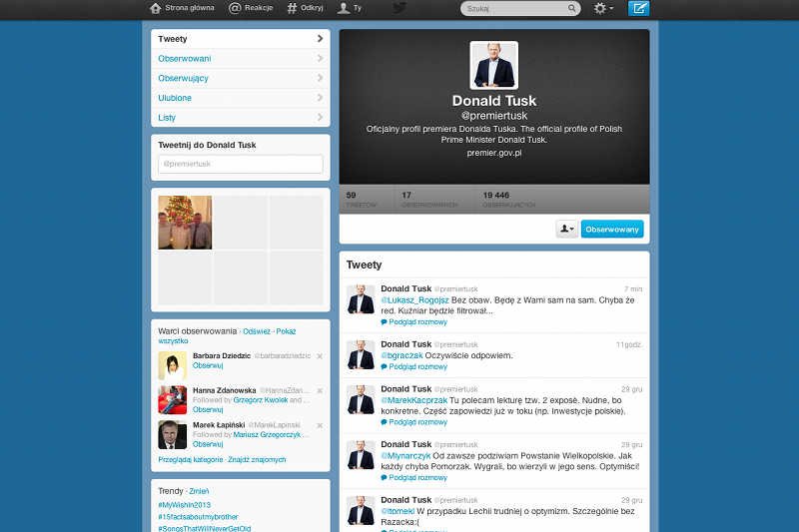Open Marek Łapiński avatar
This screenshot has height=532, width=799.
[172, 434]
